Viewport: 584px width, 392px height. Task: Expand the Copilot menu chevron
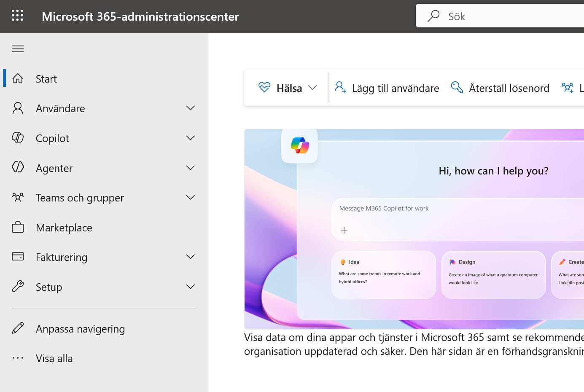pos(191,138)
